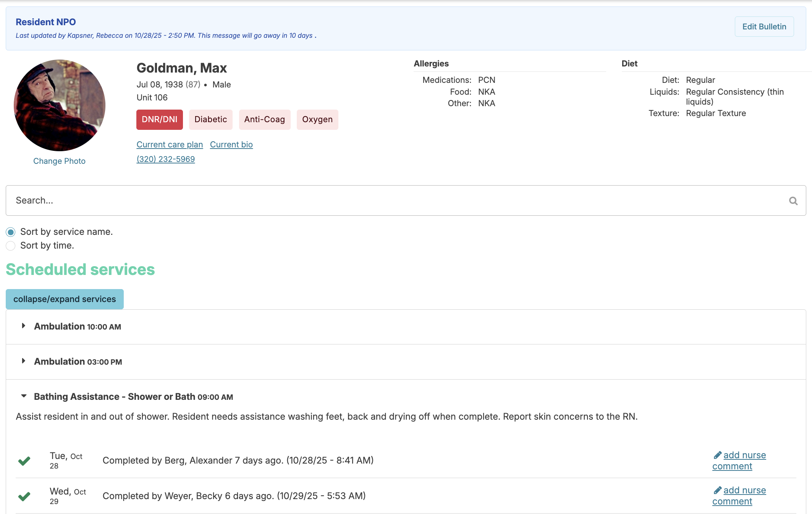The image size is (812, 514).
Task: Click green checkmark for Wed Oct 29
Action: (24, 496)
